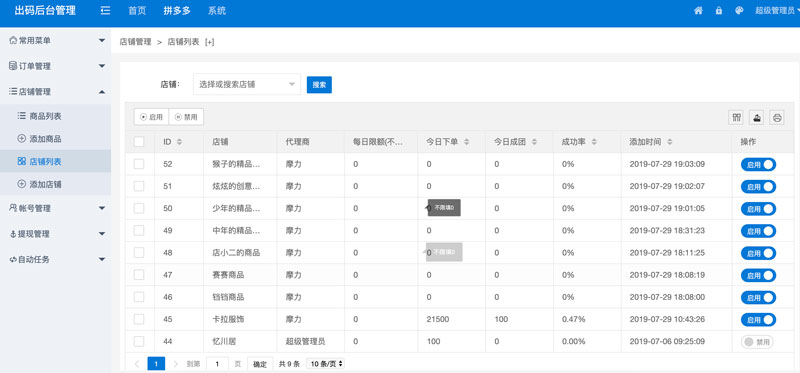Sort by the 今日成团 column arrows
This screenshot has height=373, width=800.
[x=534, y=142]
